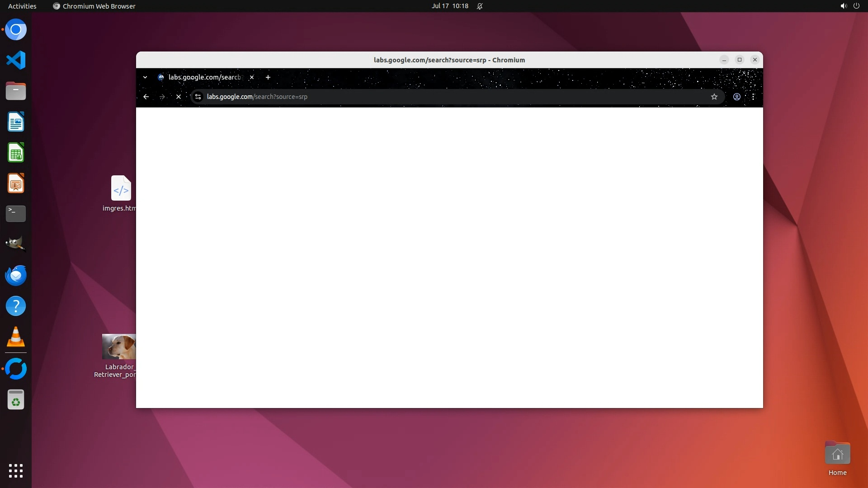Click the address bar URL field
Viewport: 868px width, 488px height.
click(407, 97)
